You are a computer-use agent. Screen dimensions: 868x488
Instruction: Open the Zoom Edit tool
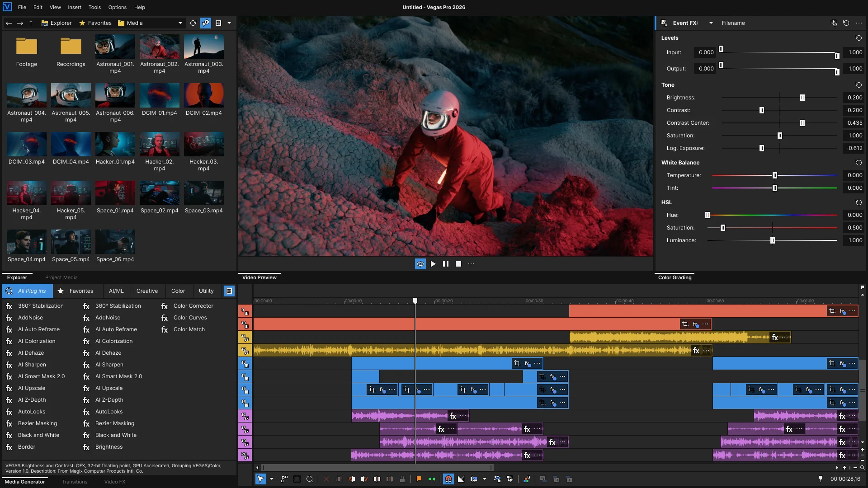(310, 479)
